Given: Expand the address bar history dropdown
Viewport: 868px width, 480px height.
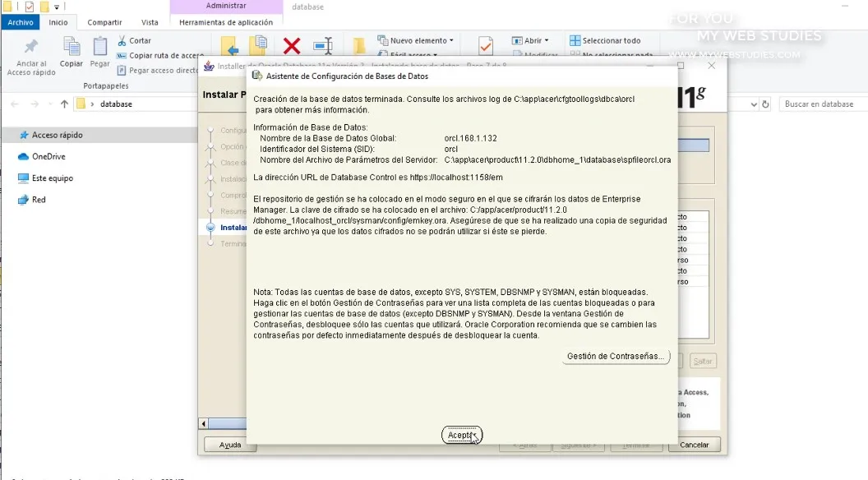Looking at the screenshot, I should click(x=754, y=104).
